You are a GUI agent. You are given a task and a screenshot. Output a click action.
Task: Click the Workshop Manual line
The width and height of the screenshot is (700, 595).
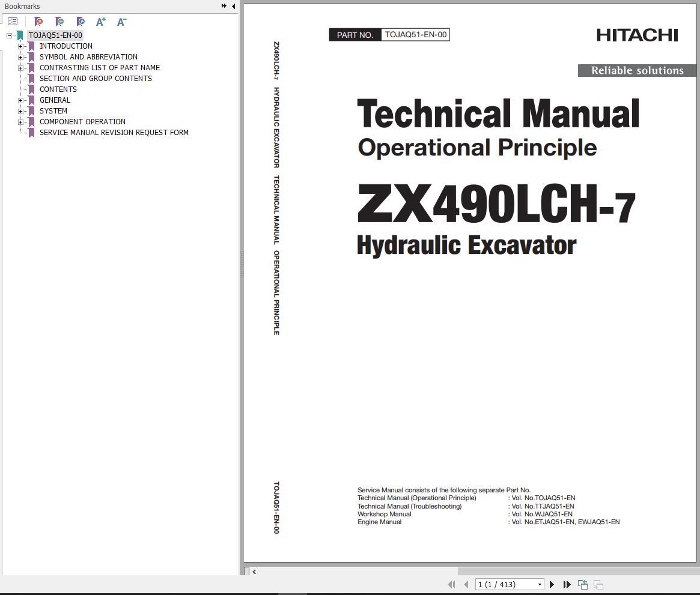pos(385,514)
